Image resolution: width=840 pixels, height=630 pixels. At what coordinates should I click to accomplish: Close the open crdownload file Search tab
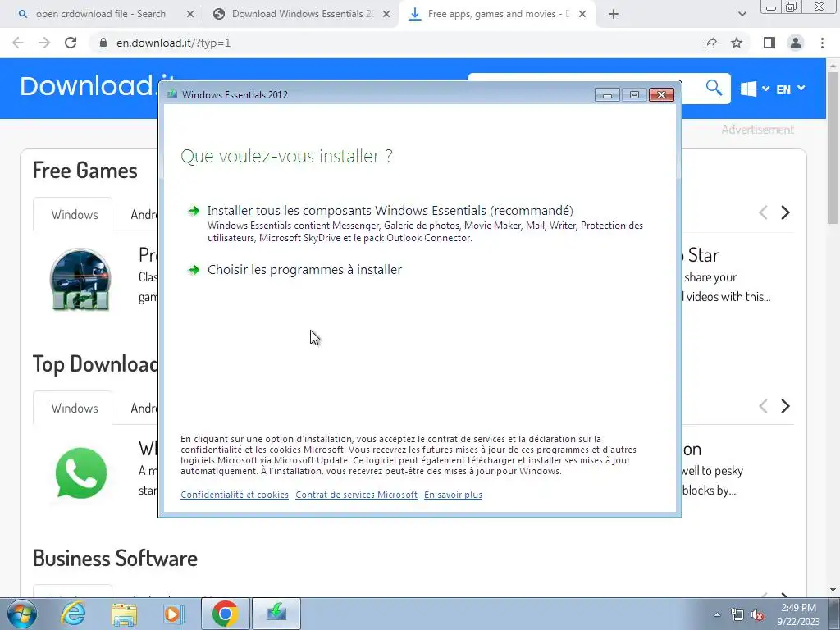coord(189,15)
